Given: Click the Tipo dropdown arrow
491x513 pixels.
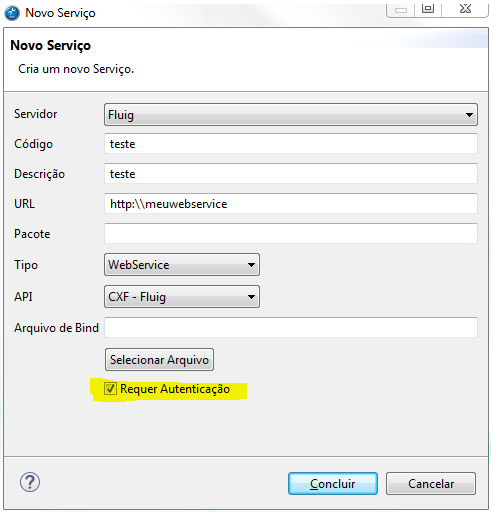Looking at the screenshot, I should (251, 265).
